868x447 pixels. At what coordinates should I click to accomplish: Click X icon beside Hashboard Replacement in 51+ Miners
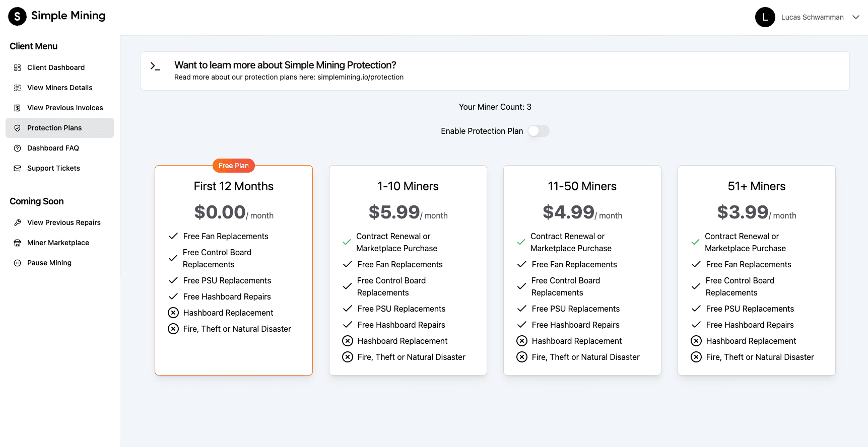(696, 341)
